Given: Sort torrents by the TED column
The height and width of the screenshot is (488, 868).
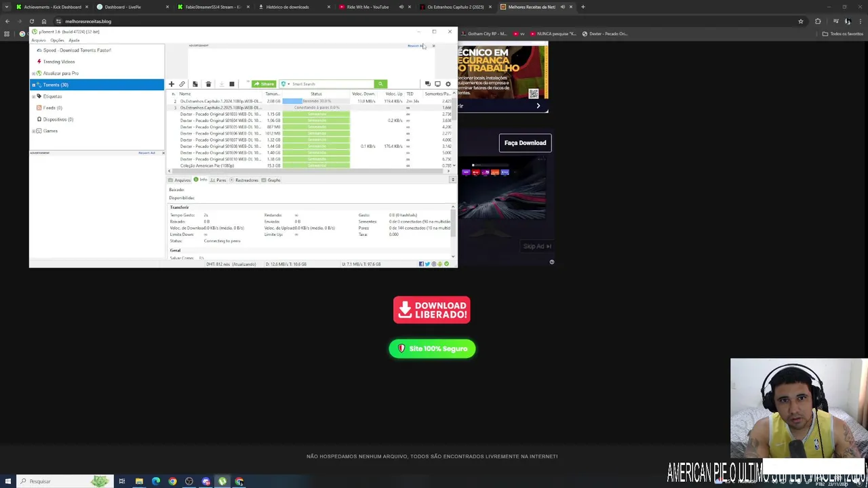Looking at the screenshot, I should point(410,94).
